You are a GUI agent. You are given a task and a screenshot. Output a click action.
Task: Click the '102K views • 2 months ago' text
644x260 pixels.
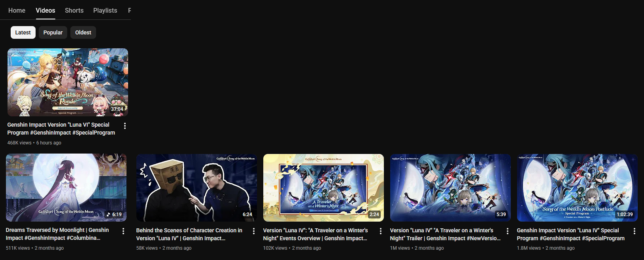click(x=292, y=248)
